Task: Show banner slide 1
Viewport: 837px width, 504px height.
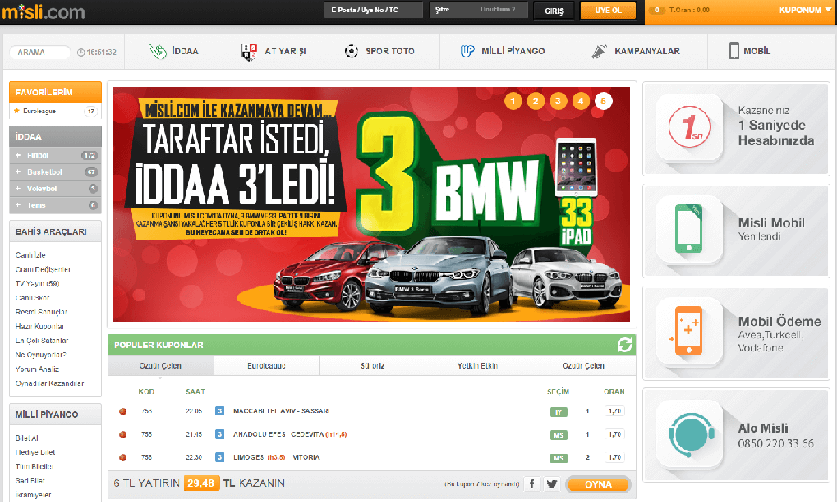Action: [x=513, y=102]
